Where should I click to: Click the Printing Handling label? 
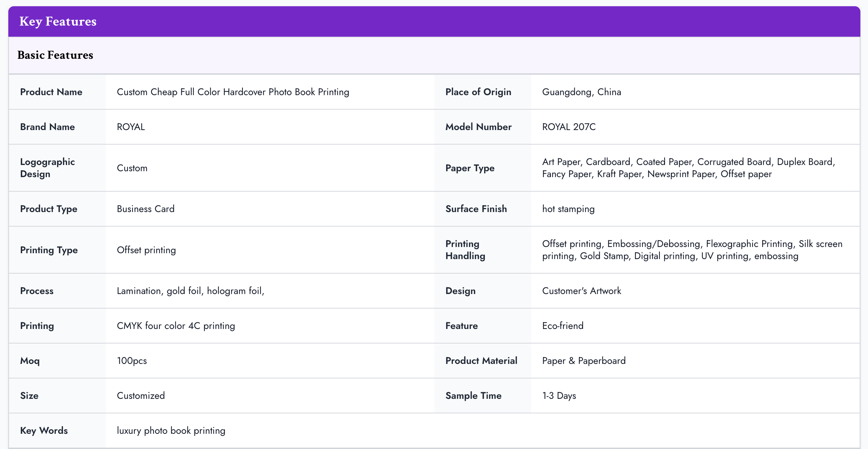(x=465, y=250)
